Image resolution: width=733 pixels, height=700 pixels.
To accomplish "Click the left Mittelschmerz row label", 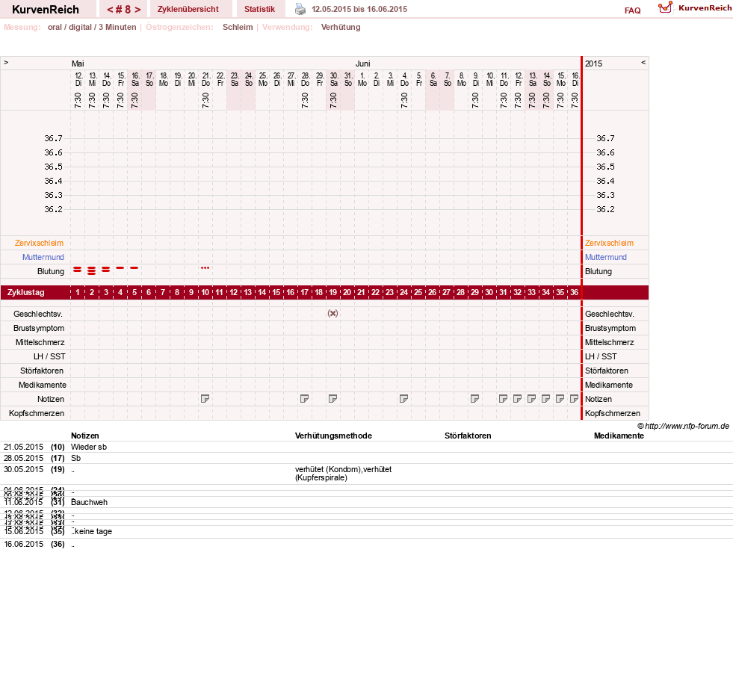I will 40,342.
